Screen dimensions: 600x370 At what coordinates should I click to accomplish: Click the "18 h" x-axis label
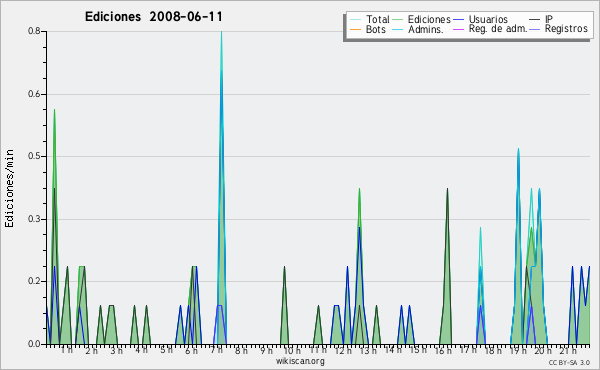pos(493,350)
